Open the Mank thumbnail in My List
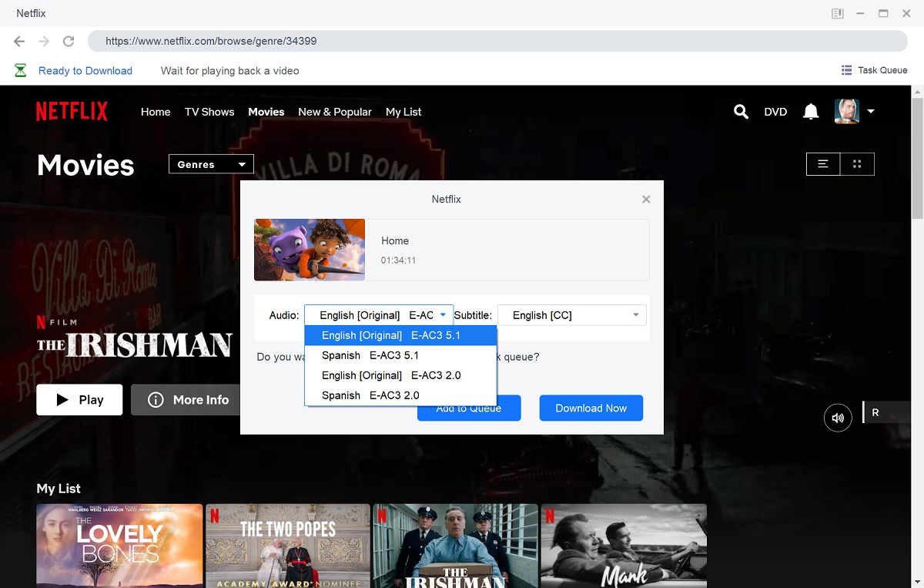 pos(624,546)
